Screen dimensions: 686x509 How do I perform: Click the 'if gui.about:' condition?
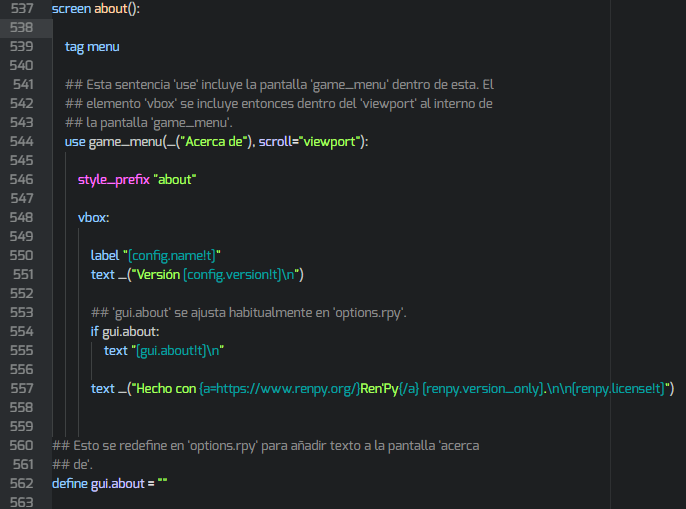(x=125, y=332)
